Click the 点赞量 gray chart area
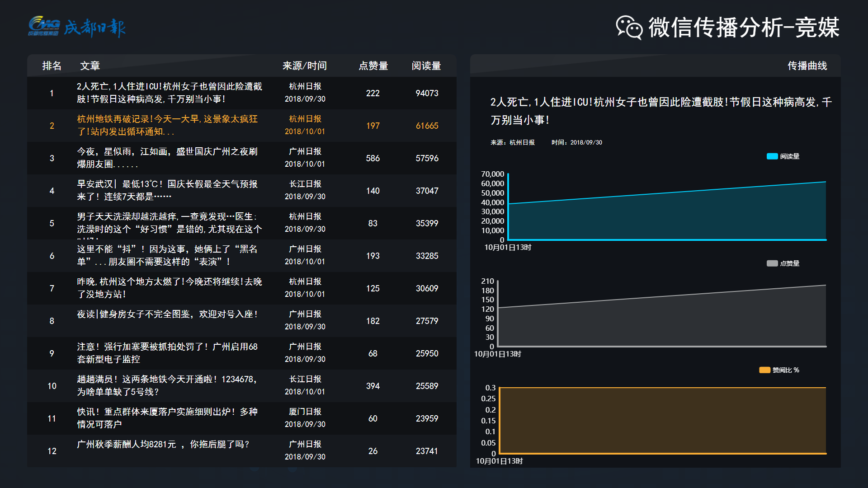Image resolution: width=868 pixels, height=488 pixels. click(x=662, y=323)
